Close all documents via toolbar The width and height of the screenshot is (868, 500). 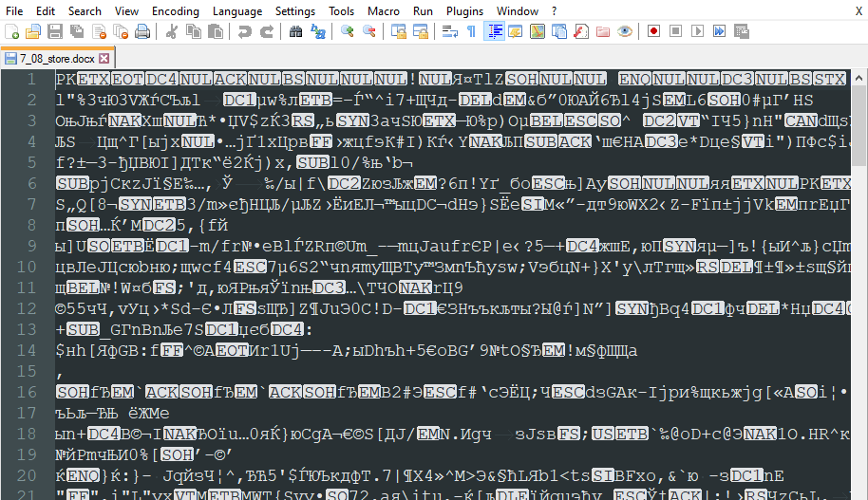pyautogui.click(x=121, y=31)
